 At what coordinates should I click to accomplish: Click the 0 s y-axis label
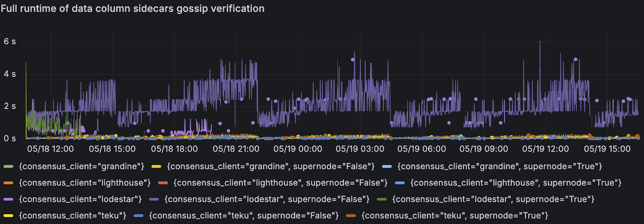pos(10,139)
